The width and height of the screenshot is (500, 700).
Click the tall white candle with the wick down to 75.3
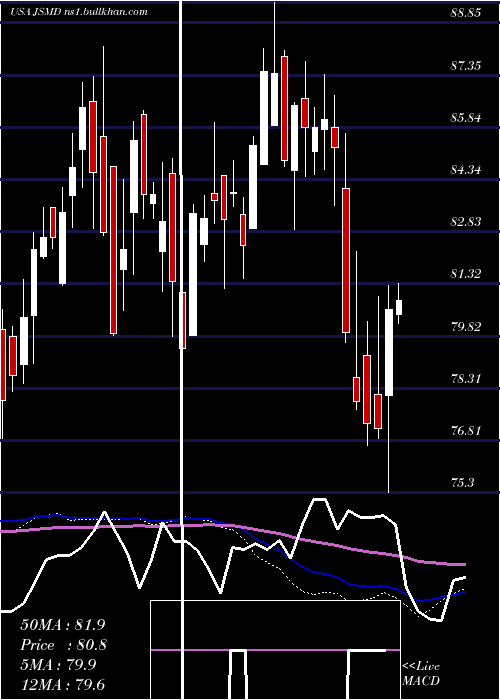(389, 352)
